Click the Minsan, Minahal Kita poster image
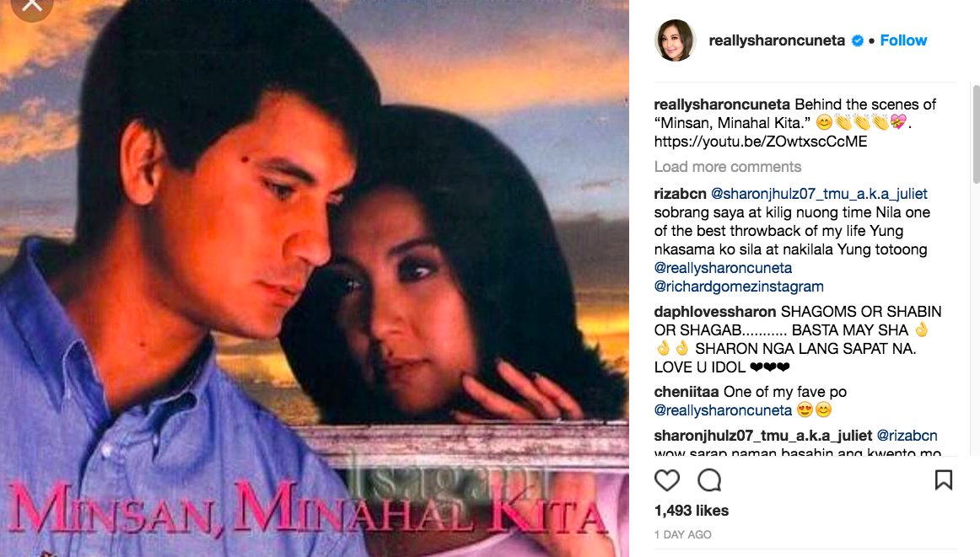 [x=315, y=278]
